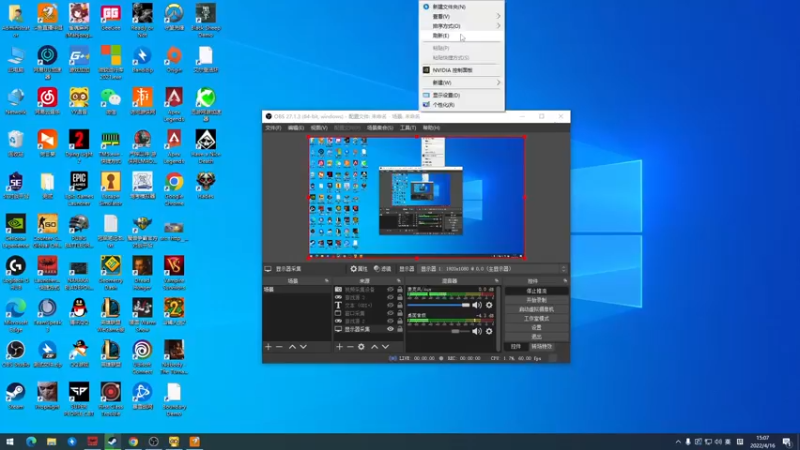Viewport: 800px width, 450px height.
Task: Move scene down in Scenes panel
Action: click(303, 347)
